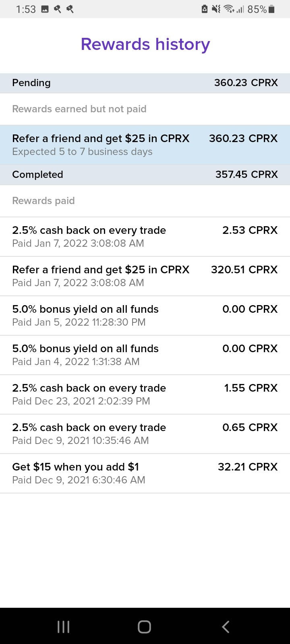Open Get $15 when you add $1 reward
The width and height of the screenshot is (290, 644).
(x=145, y=473)
